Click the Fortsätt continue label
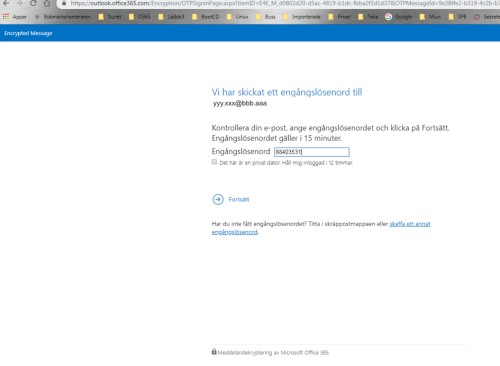This screenshot has width=500, height=366. (x=239, y=199)
